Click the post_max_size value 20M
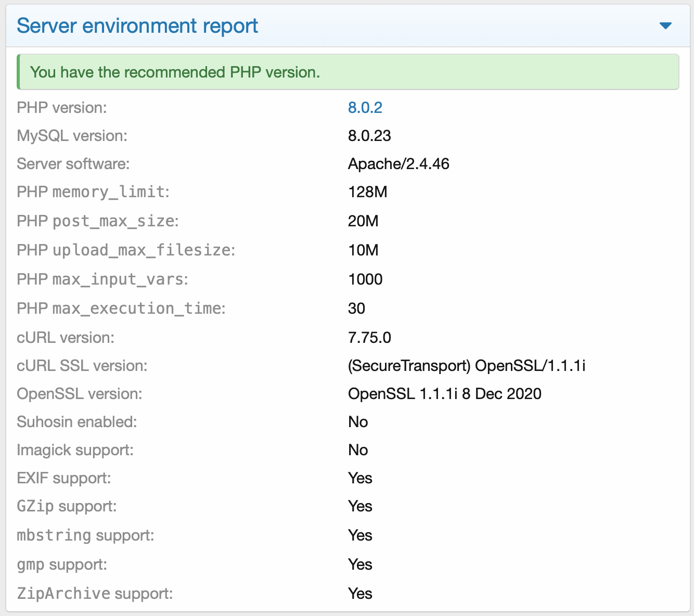Viewport: 694px width, 616px height. pyautogui.click(x=363, y=221)
